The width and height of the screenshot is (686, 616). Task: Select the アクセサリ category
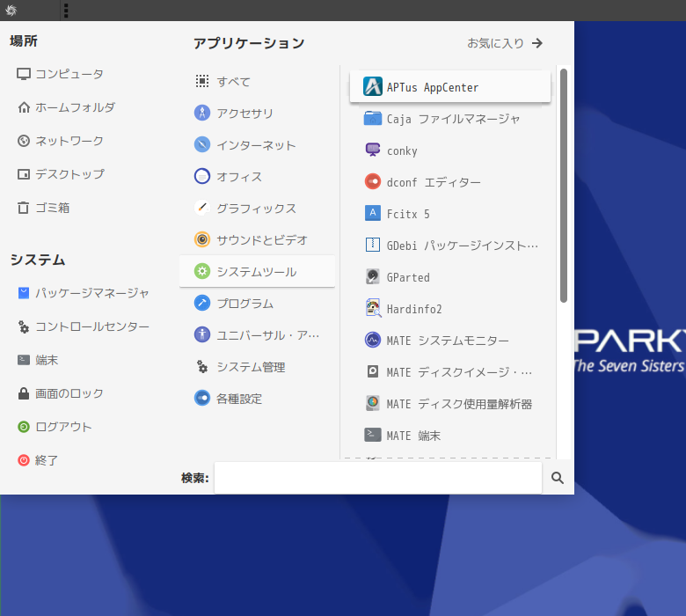click(x=257, y=113)
